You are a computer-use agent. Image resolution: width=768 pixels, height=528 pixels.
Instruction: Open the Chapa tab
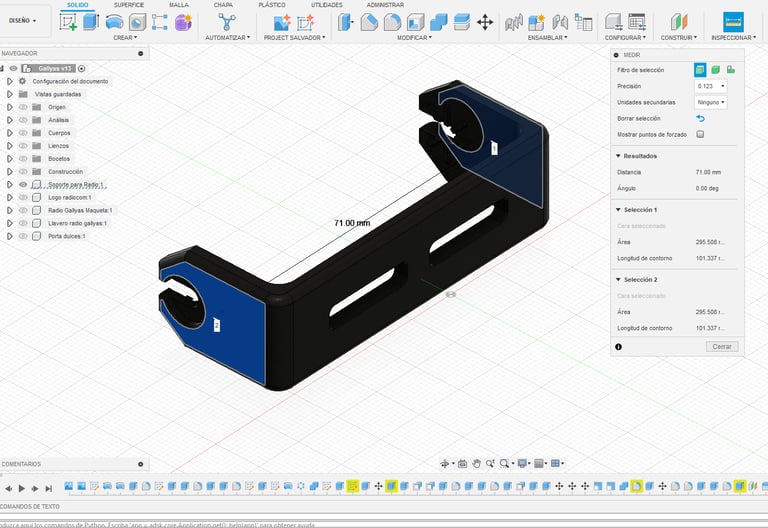[x=223, y=5]
